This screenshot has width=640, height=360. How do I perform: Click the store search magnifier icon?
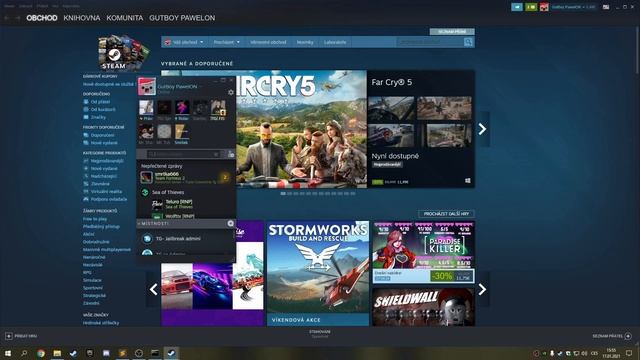[468, 42]
